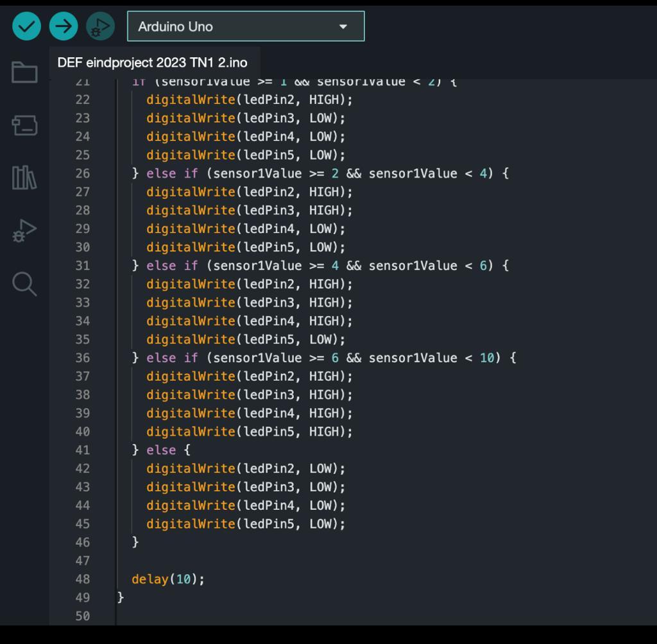657x644 pixels.
Task: Open the Search magnifier in the sidebar
Action: [24, 284]
